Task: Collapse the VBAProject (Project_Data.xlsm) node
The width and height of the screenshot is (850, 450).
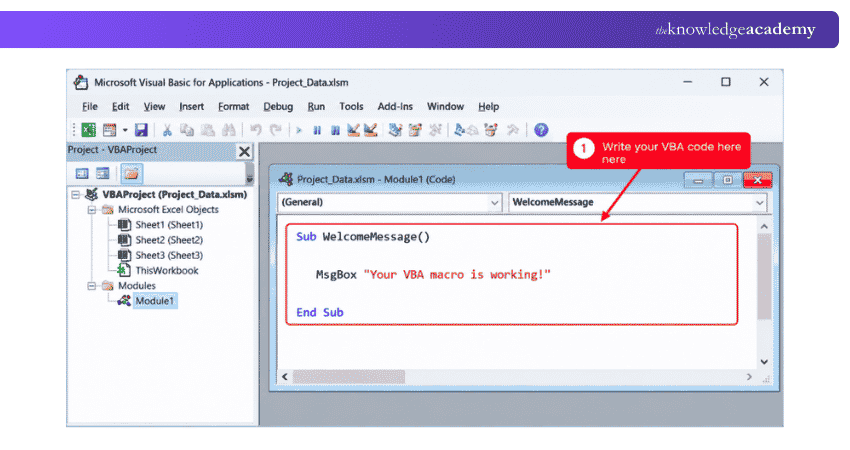Action: click(x=76, y=195)
